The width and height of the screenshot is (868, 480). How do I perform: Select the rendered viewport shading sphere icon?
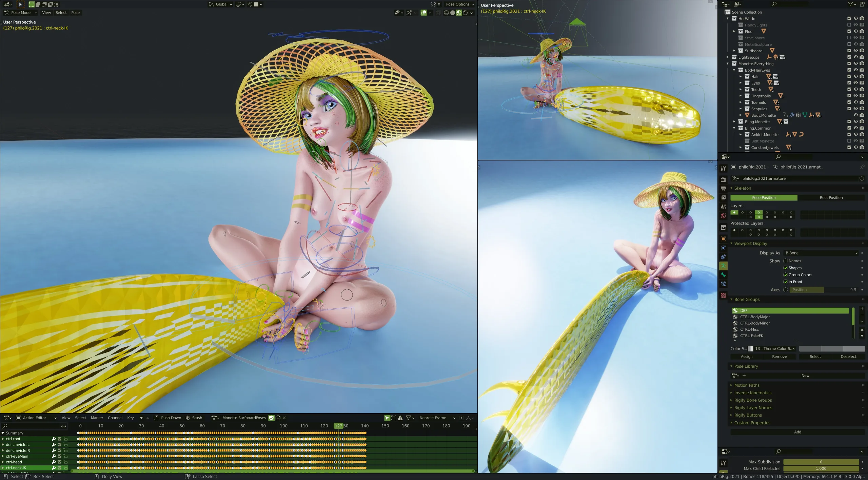point(465,13)
